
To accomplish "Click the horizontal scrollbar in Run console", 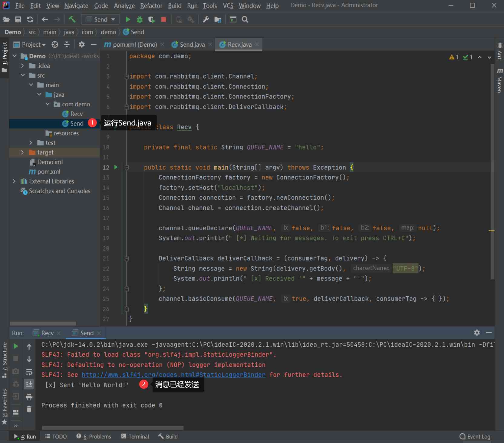I will [x=113, y=428].
